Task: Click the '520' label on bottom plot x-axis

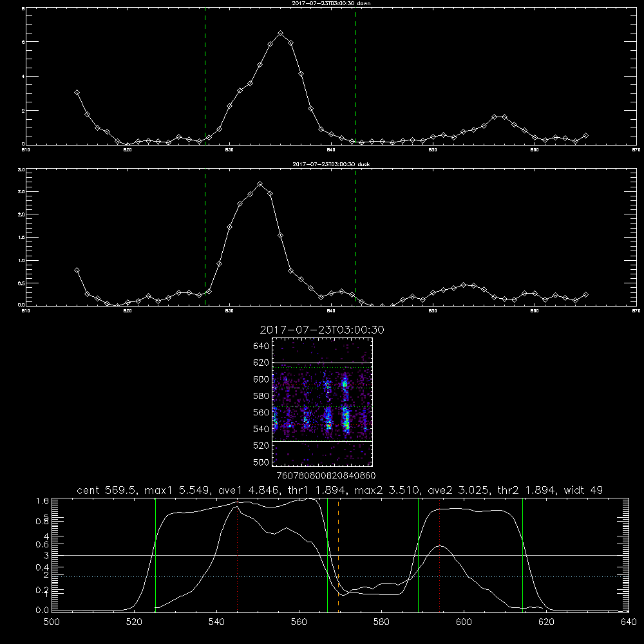Action: click(134, 622)
